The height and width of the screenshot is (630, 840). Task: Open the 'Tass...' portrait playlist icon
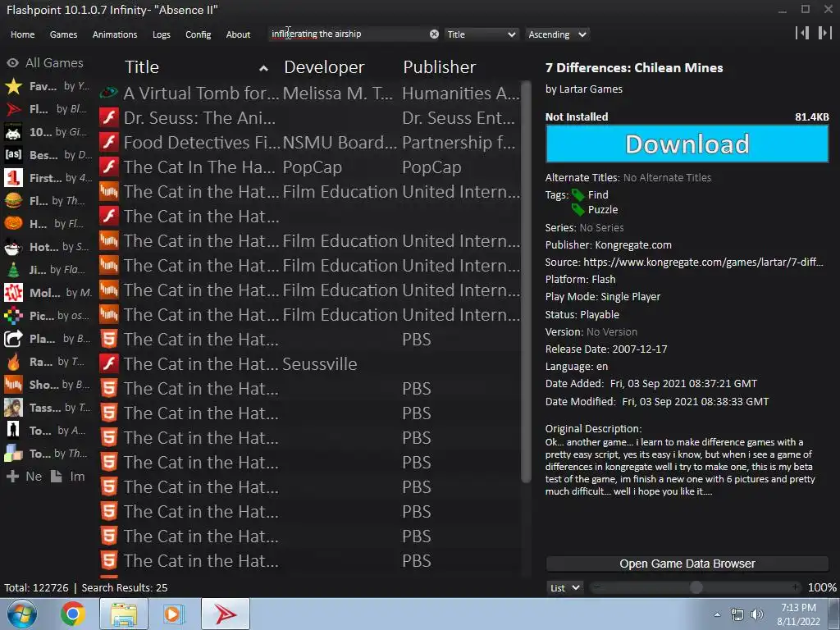[x=13, y=408]
